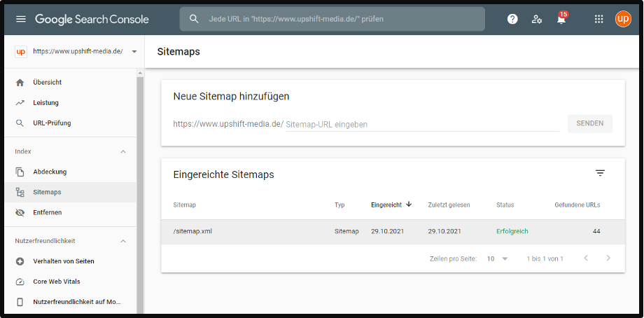The image size is (644, 318).
Task: Click the Sitemap-URL eingeben input field
Action: pyautogui.click(x=421, y=124)
